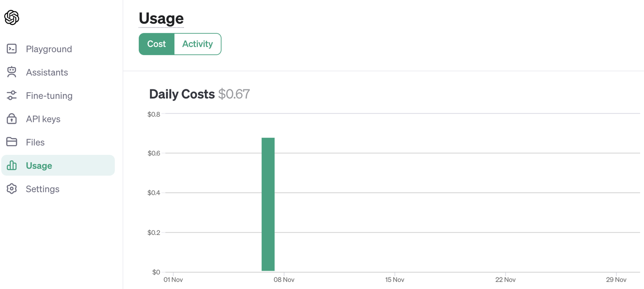Screen dimensions: 644x289
Task: Switch to the Activity view
Action: 197,44
